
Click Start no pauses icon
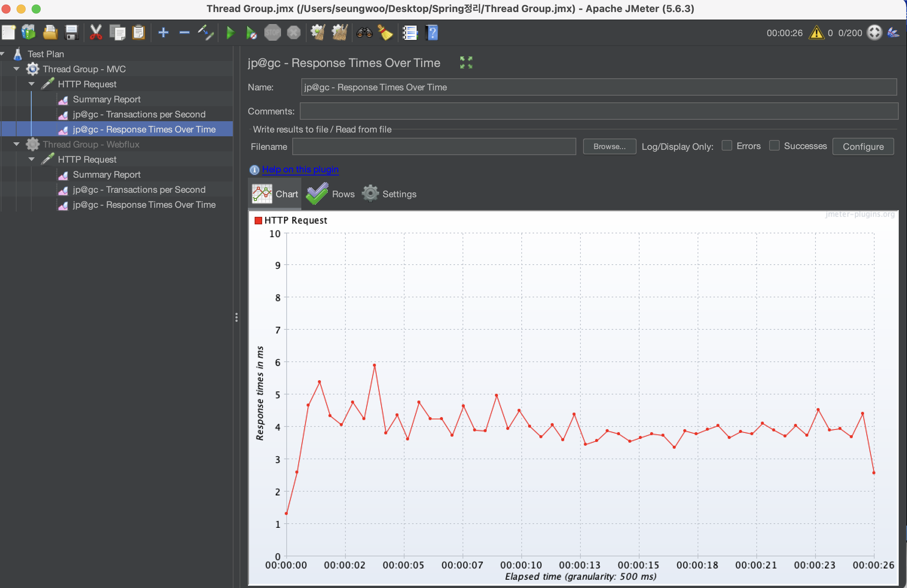pos(251,33)
